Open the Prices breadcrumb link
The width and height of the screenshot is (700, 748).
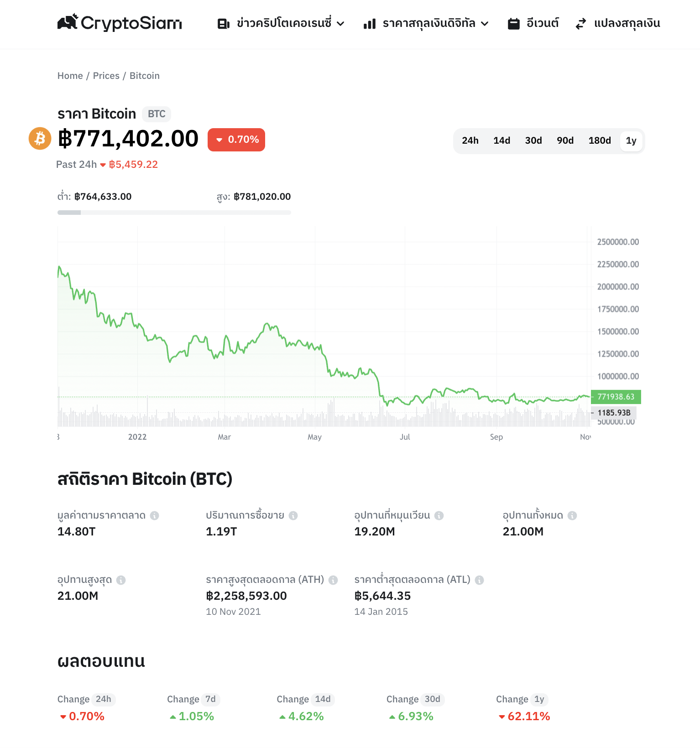tap(106, 76)
